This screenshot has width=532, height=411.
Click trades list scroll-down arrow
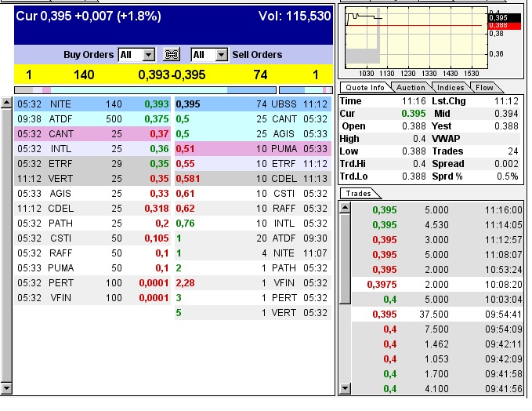tap(344, 390)
